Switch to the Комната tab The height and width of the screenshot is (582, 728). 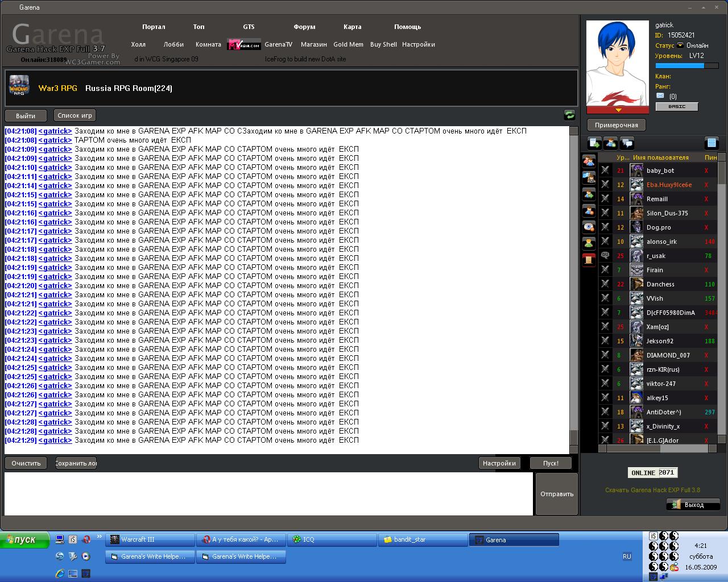pyautogui.click(x=208, y=44)
